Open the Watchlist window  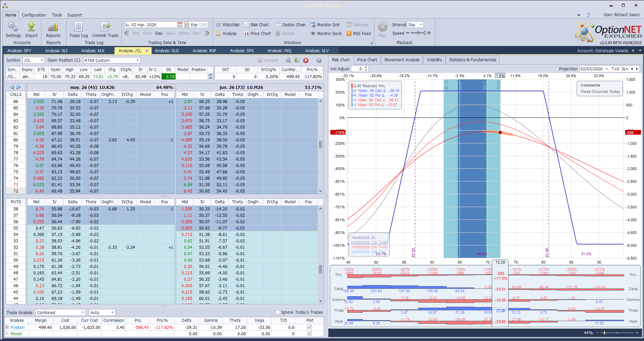tap(228, 25)
